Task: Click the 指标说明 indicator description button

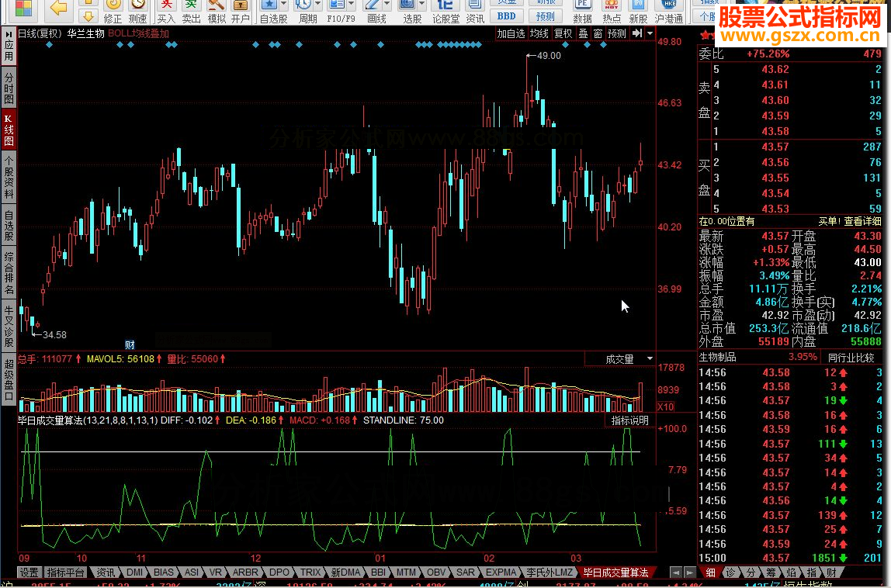Action: (629, 420)
